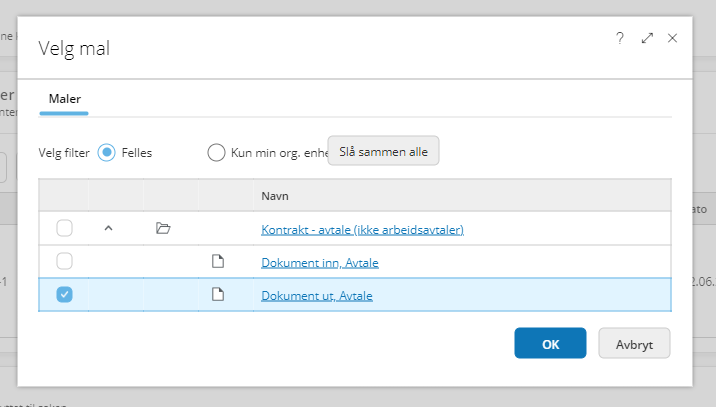Click the Slå sammen alle button
Viewport: 716px width, 407px height.
pos(383,151)
